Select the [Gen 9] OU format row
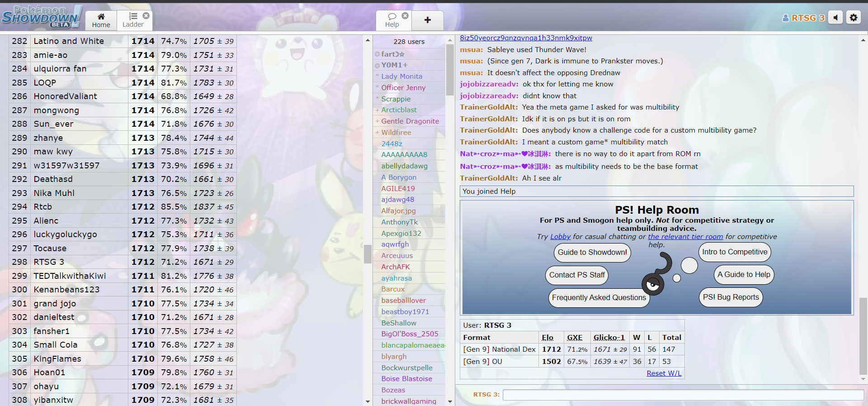 coord(572,361)
